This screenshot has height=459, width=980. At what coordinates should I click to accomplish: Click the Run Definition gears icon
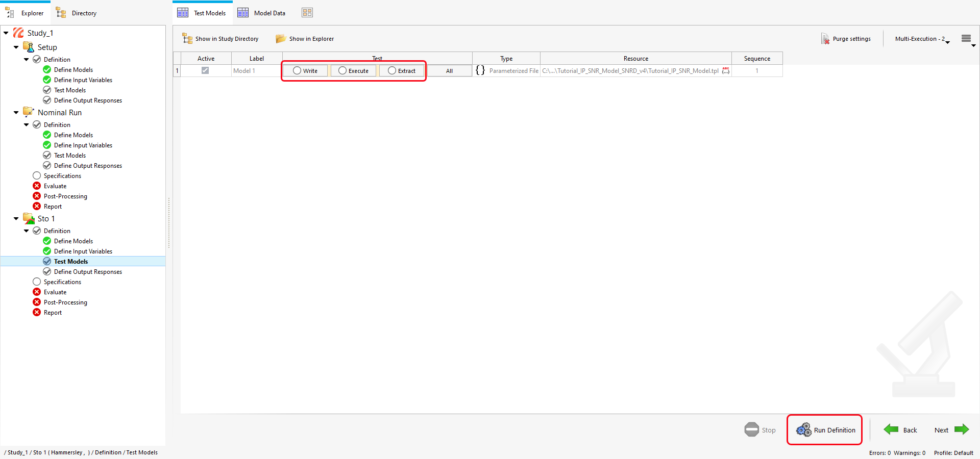point(803,430)
